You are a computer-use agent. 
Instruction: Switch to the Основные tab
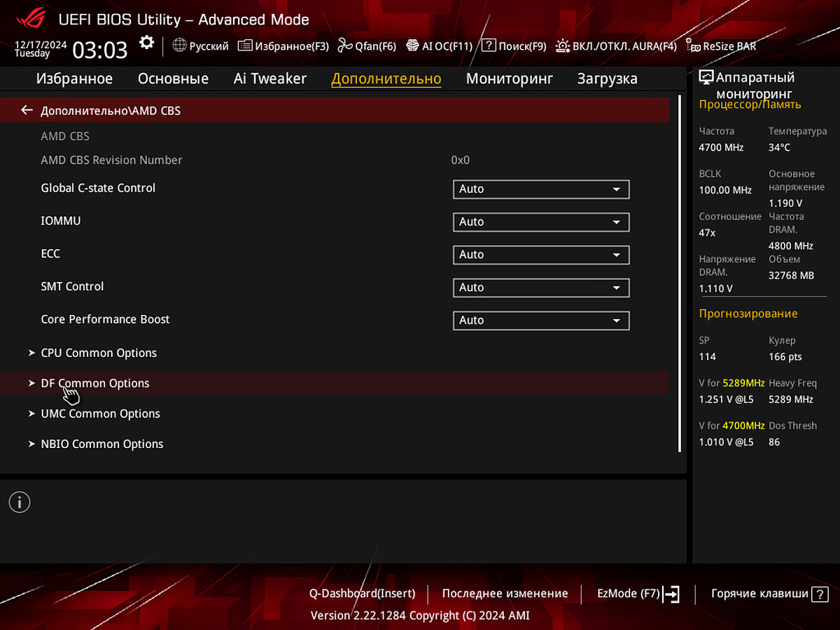173,78
